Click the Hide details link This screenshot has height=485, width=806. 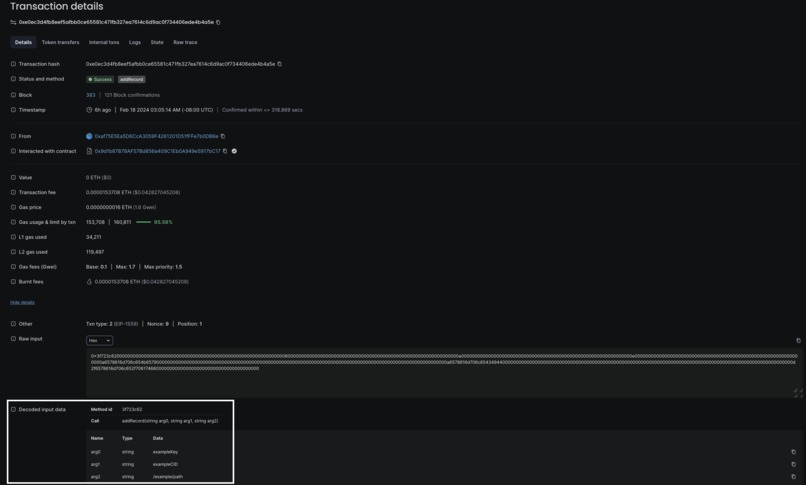[22, 303]
